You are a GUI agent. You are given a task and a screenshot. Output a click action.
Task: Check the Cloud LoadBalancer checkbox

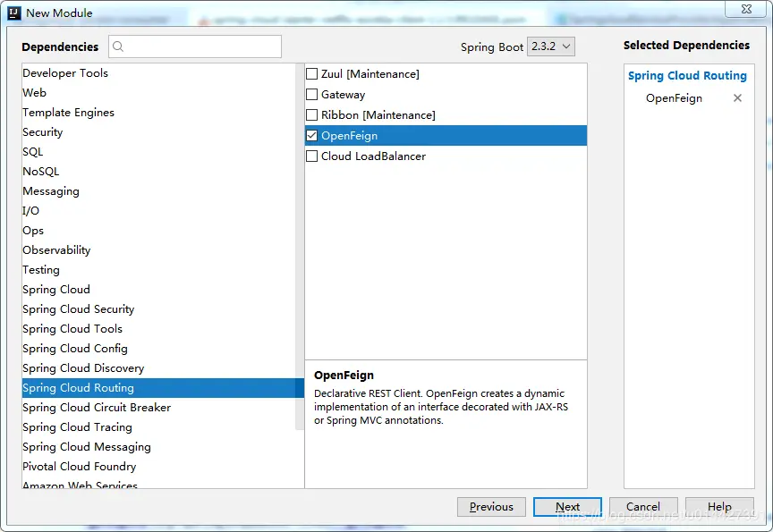click(311, 156)
